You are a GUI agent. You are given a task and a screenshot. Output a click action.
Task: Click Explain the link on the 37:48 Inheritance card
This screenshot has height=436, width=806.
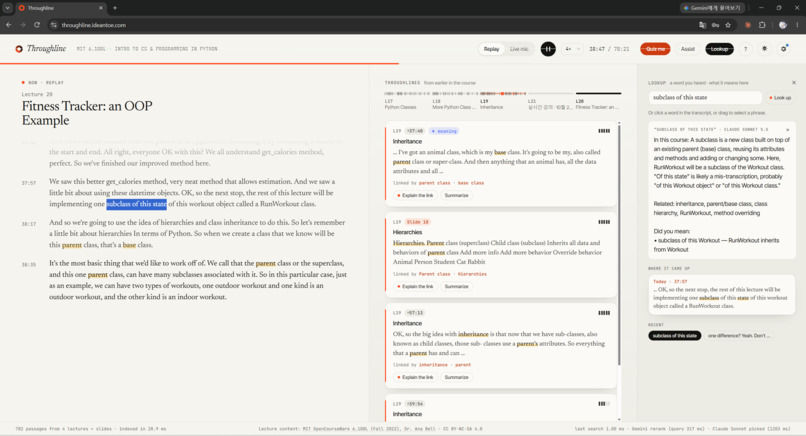tap(415, 195)
